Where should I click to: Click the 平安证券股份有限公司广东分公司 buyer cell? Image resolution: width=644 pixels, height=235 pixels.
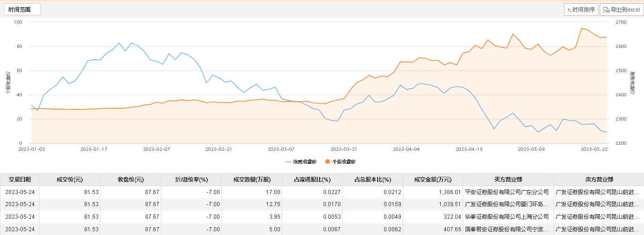(x=507, y=192)
